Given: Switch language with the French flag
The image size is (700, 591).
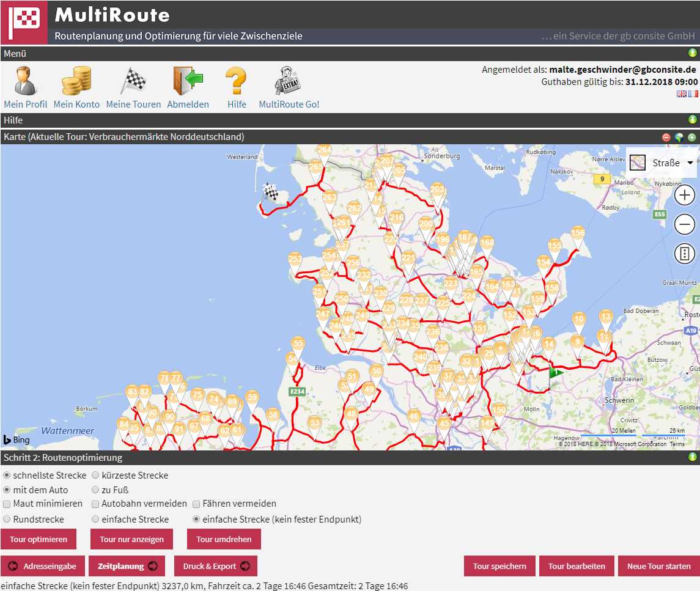Looking at the screenshot, I should (x=693, y=94).
